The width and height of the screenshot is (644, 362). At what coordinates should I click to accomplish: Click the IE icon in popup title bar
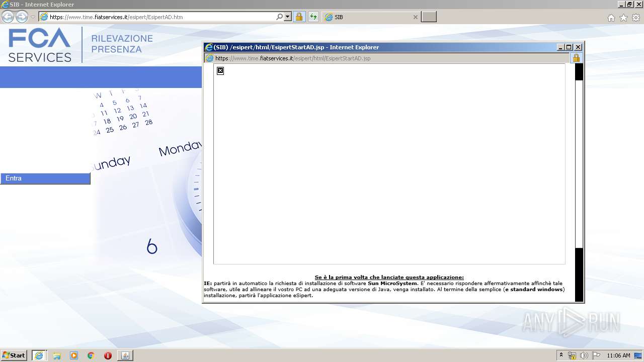(208, 47)
